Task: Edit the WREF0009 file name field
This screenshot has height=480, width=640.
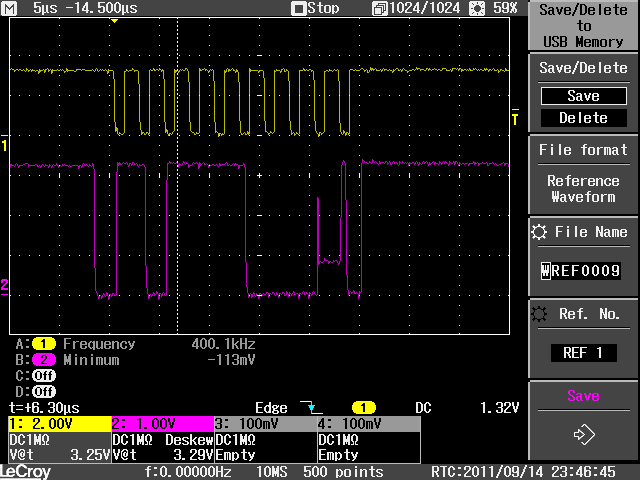Action: point(581,271)
